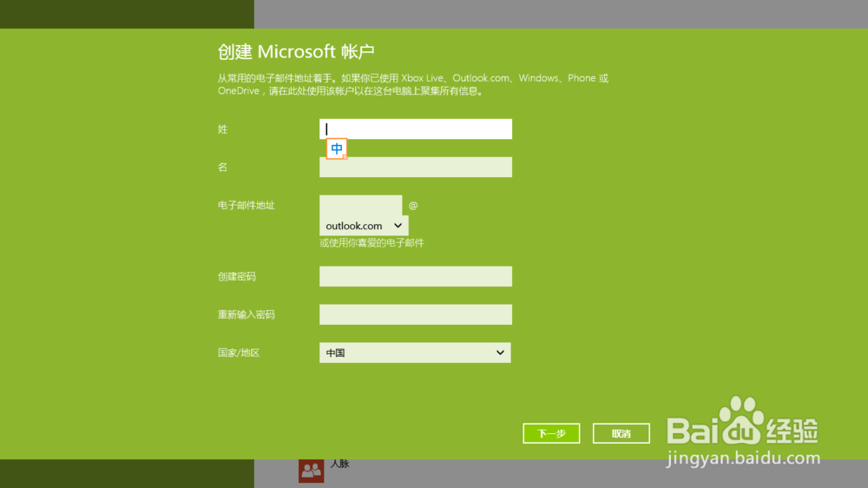The width and height of the screenshot is (868, 488).
Task: Click the email username input field
Action: click(360, 205)
